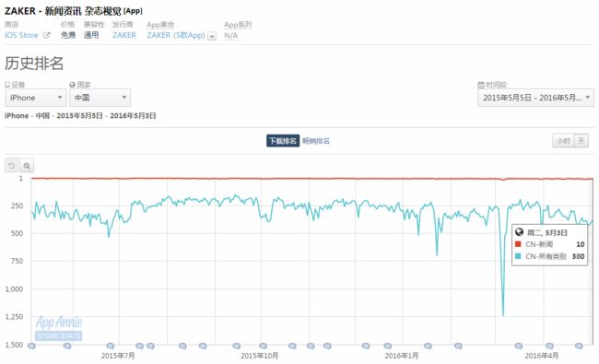Open the date range dropdown 2015年5月5日
Viewport: 599px width, 364px height.
point(536,98)
